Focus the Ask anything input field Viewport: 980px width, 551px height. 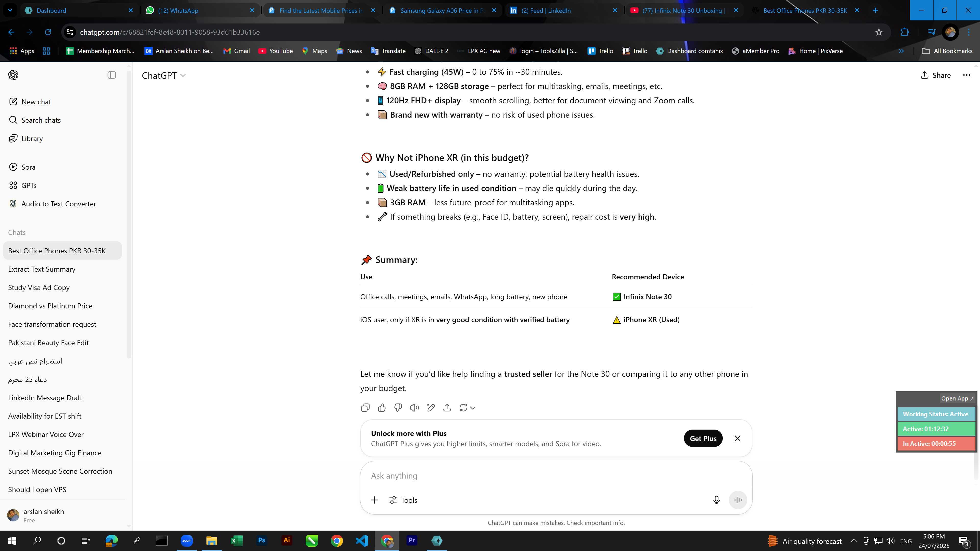point(556,476)
